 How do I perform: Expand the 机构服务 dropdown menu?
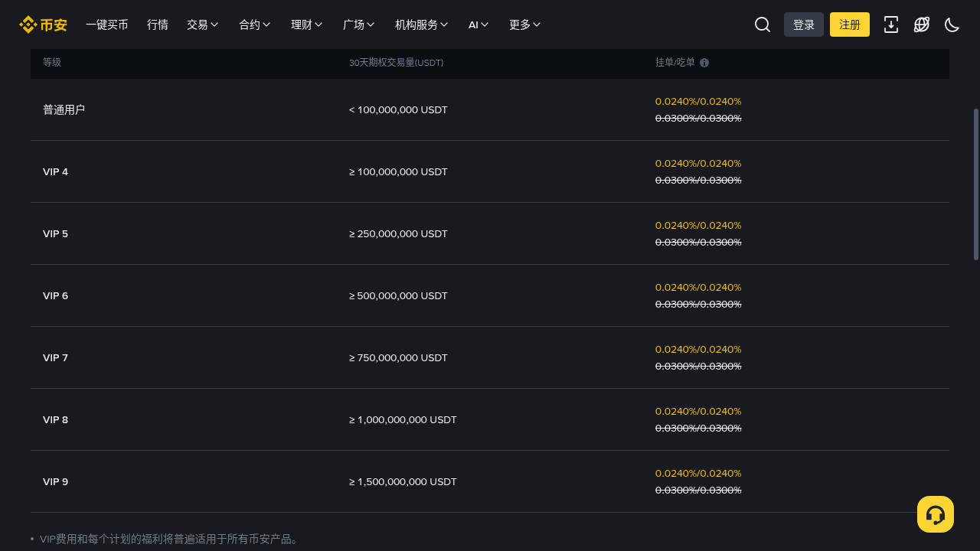tap(422, 24)
